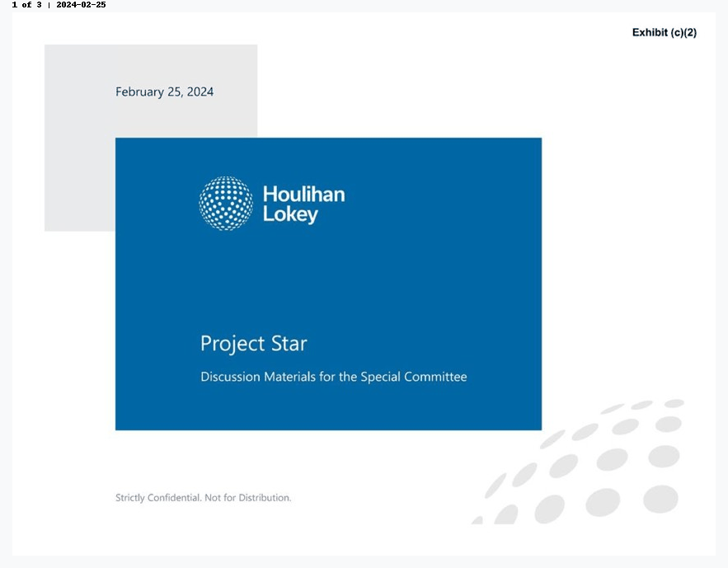Select 'Discussion Materials for the Special Committee' subtitle
This screenshot has height=568, width=728.
[x=334, y=377]
